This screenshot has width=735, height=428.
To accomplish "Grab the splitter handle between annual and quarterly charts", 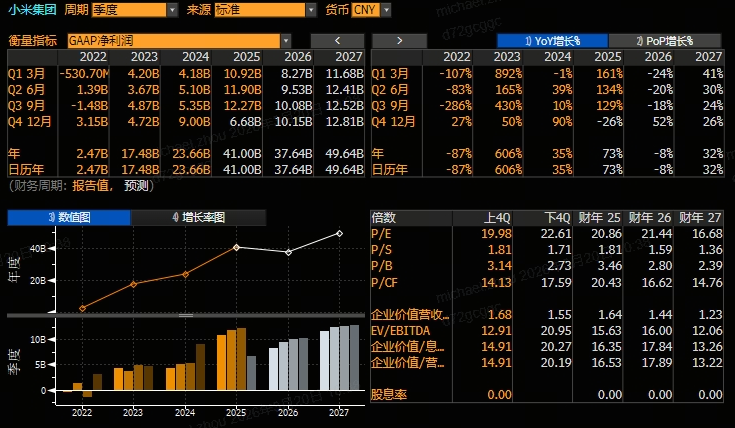I will click(184, 314).
